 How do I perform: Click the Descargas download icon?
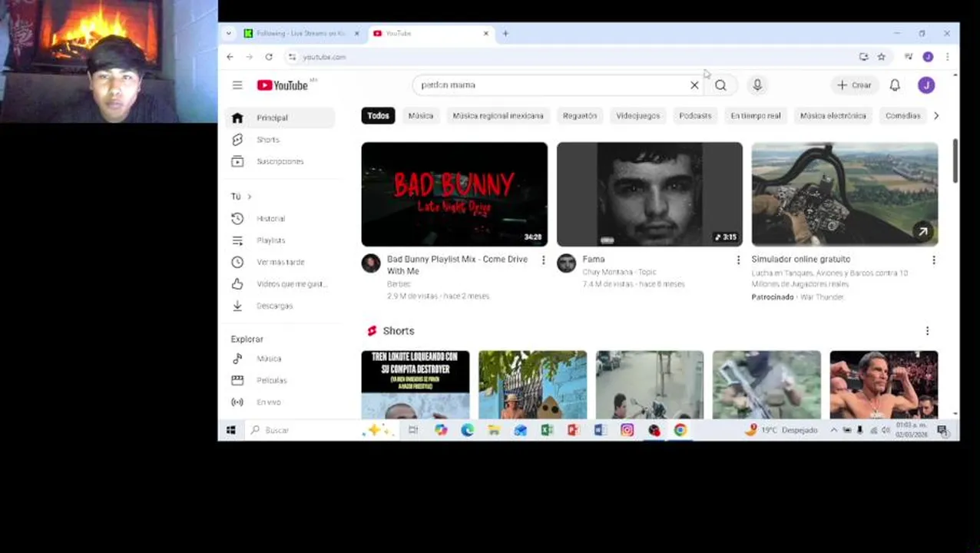[x=237, y=306]
